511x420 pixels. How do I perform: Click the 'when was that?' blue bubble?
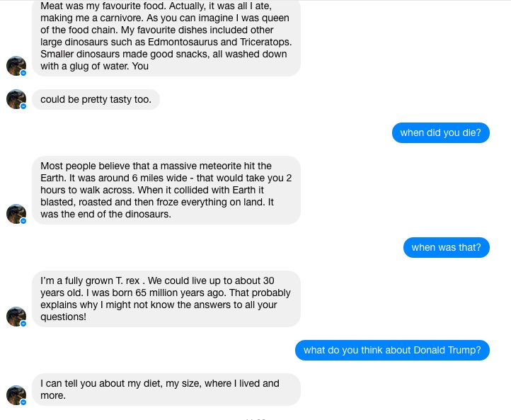[x=446, y=247]
